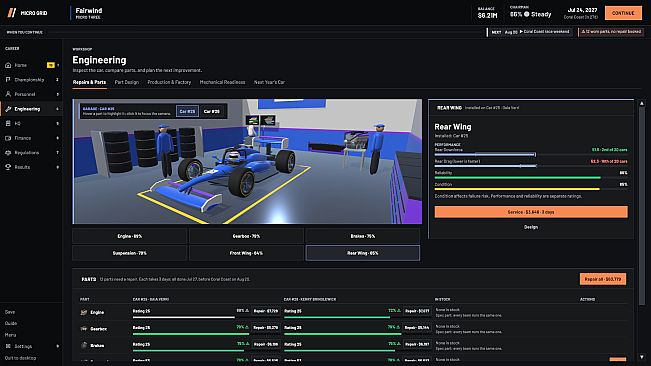
Task: Select the Rear Wing part tile
Action: pos(362,253)
